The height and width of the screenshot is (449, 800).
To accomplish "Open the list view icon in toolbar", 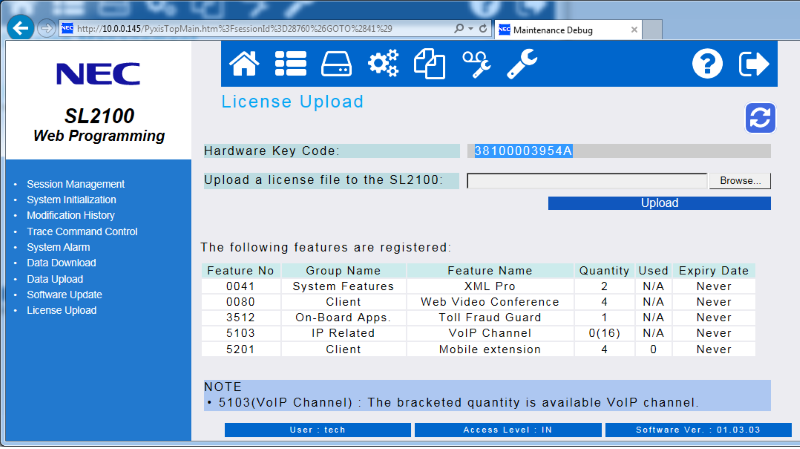I will click(290, 64).
